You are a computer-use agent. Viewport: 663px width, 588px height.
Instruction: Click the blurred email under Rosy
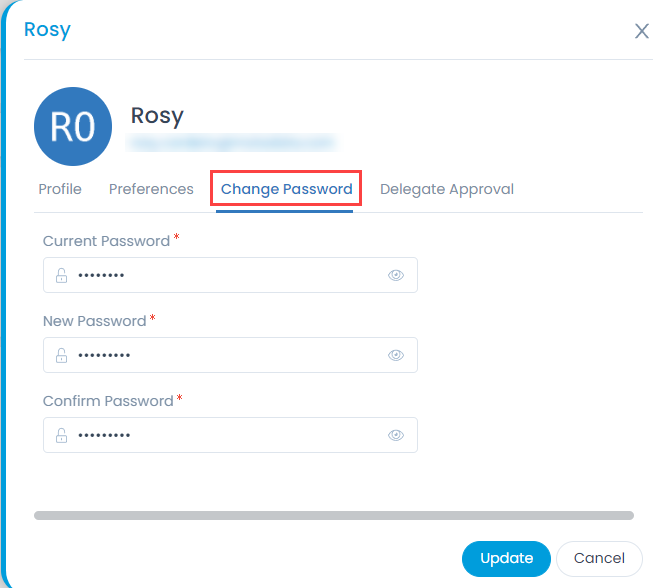pyautogui.click(x=232, y=144)
